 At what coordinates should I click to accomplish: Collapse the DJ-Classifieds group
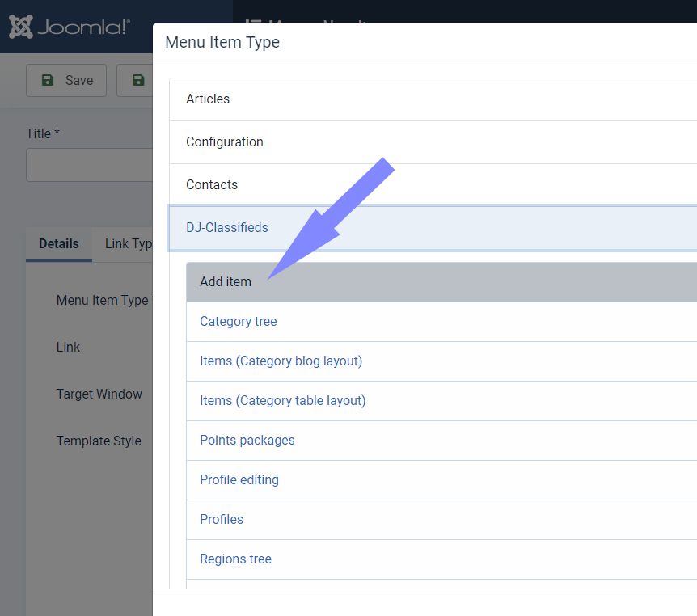[x=433, y=228]
